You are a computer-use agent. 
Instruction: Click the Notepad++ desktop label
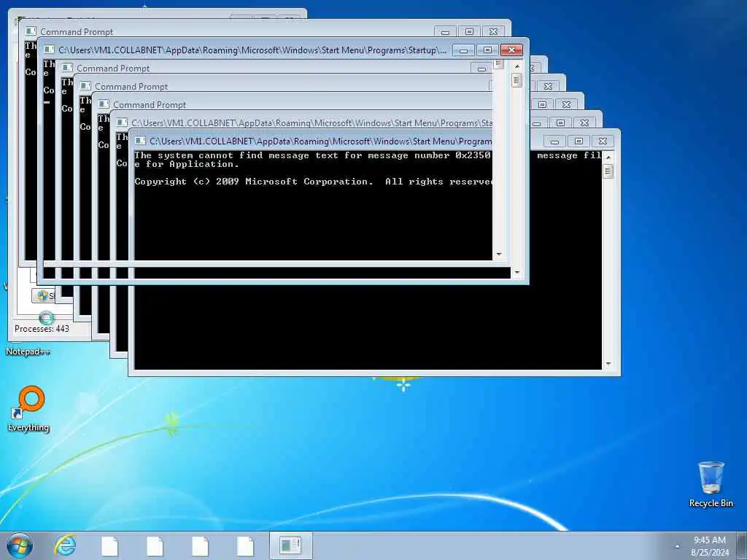28,351
